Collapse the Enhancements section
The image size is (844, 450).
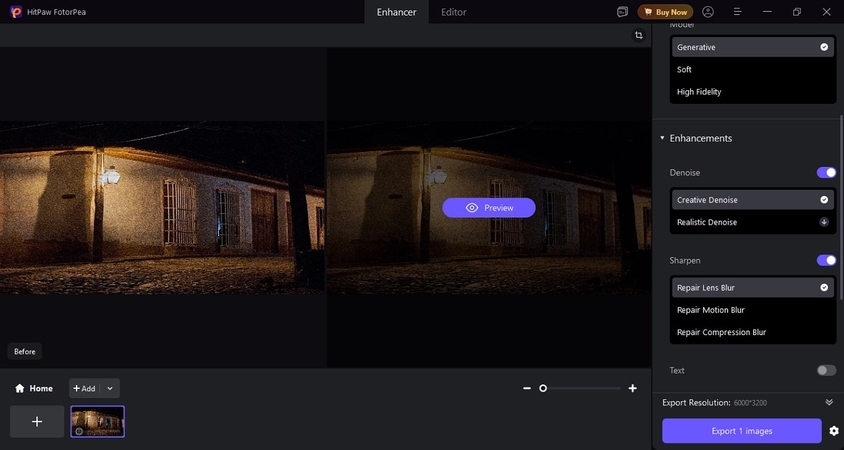tap(662, 138)
